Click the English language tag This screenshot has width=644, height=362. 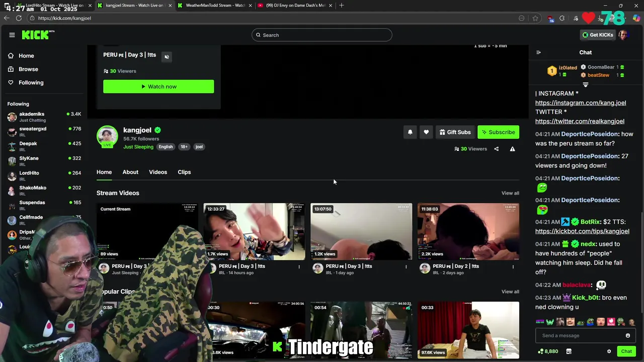[x=166, y=147]
